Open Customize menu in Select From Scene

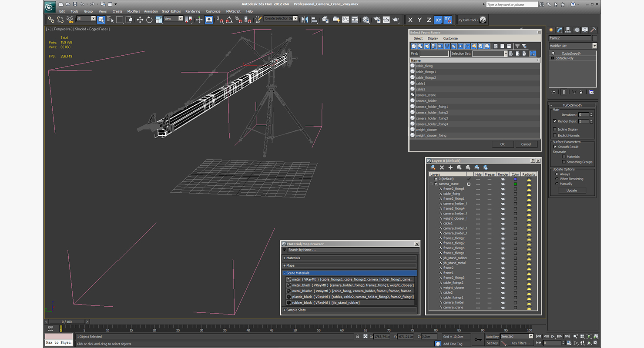coord(450,38)
